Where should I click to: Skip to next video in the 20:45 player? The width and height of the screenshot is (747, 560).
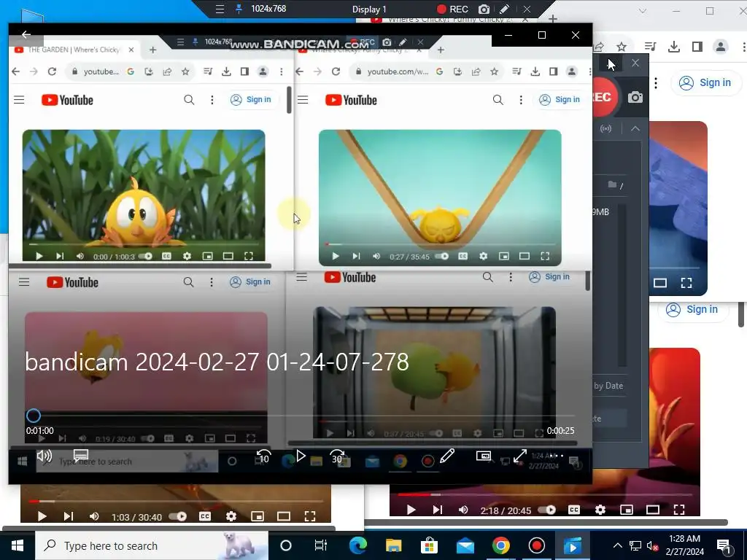point(438,510)
